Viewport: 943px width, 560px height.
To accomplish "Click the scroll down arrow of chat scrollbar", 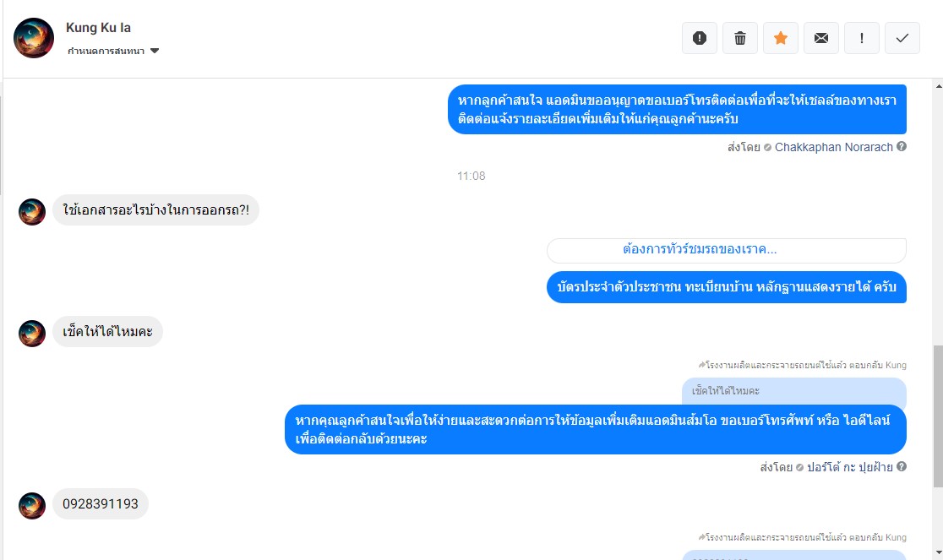I will pos(938,552).
